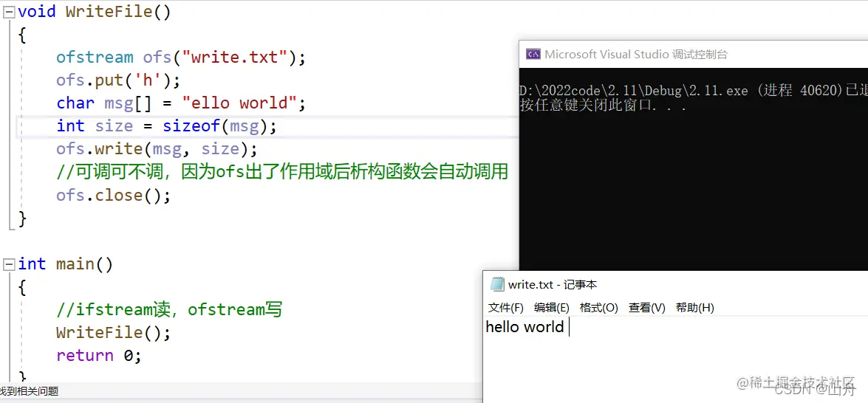The image size is (868, 403).
Task: Open the 帮助(H) menu in Notepad
Action: coord(694,308)
